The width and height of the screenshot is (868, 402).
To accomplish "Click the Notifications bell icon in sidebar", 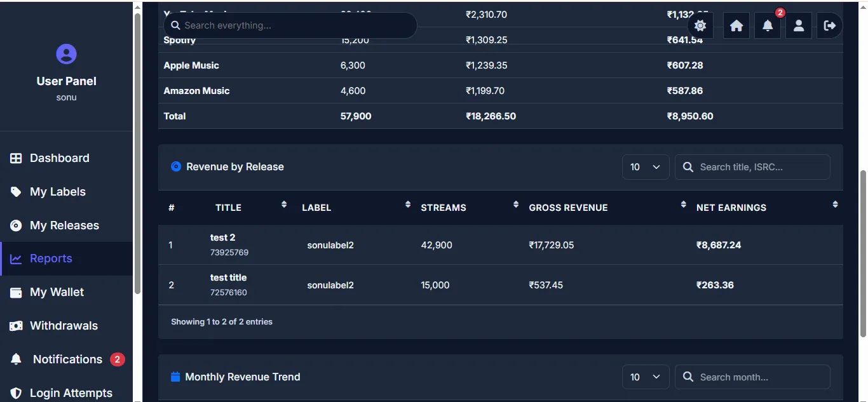I will pos(16,359).
